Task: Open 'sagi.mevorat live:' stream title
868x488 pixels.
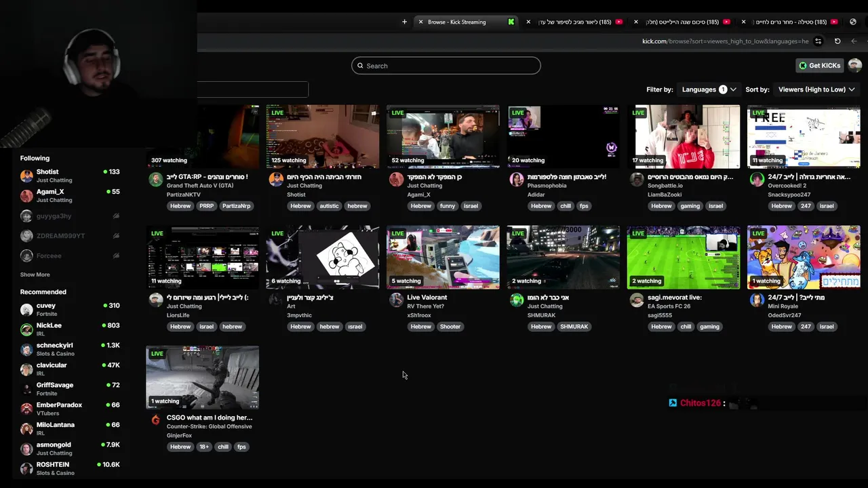Action: click(675, 298)
